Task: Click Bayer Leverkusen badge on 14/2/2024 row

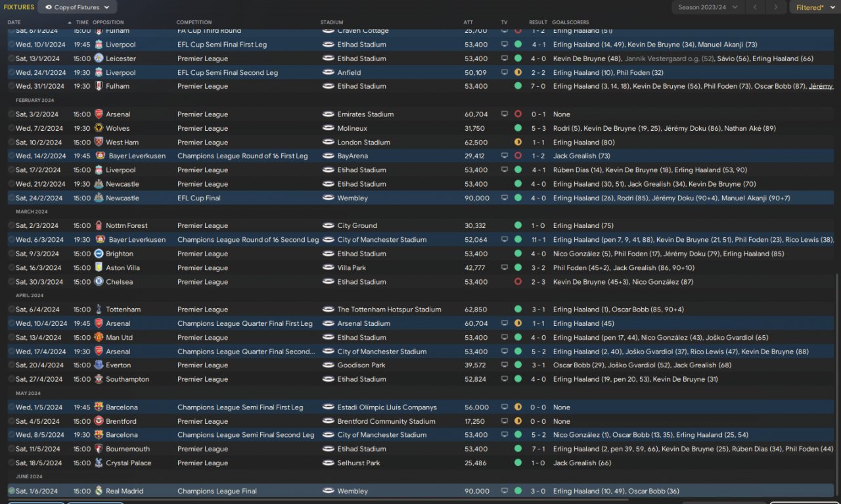Action: (101, 156)
